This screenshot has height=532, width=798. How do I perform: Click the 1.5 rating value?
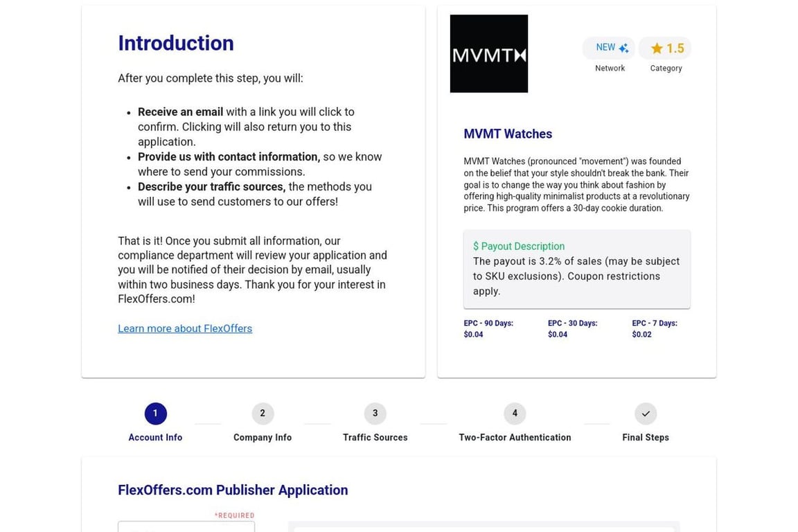[675, 48]
